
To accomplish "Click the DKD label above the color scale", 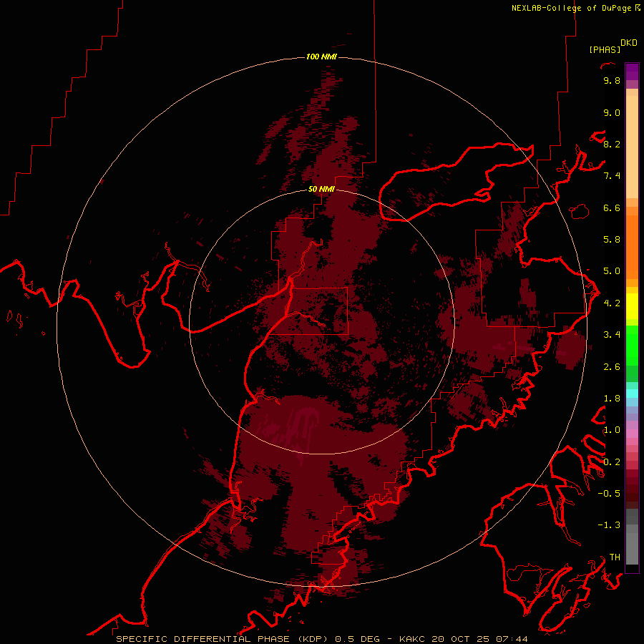I will pos(629,43).
